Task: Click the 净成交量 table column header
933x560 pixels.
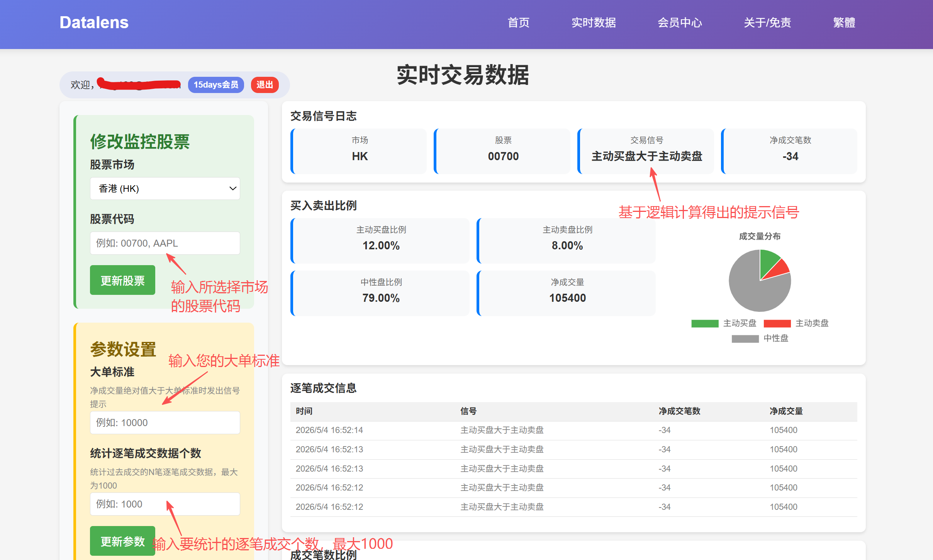Action: pos(786,411)
